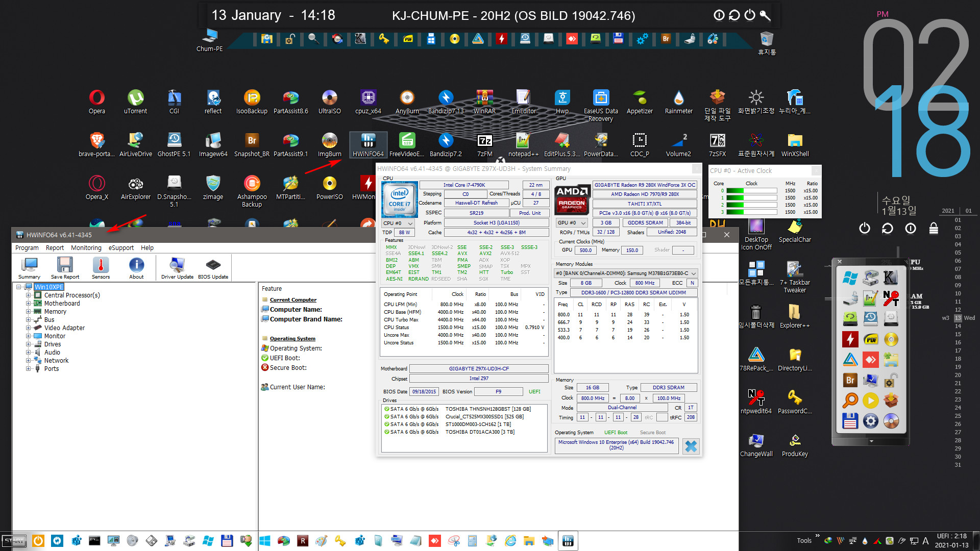The height and width of the screenshot is (551, 980).
Task: Open the ntpwedit64 desktop icon
Action: pyautogui.click(x=756, y=402)
